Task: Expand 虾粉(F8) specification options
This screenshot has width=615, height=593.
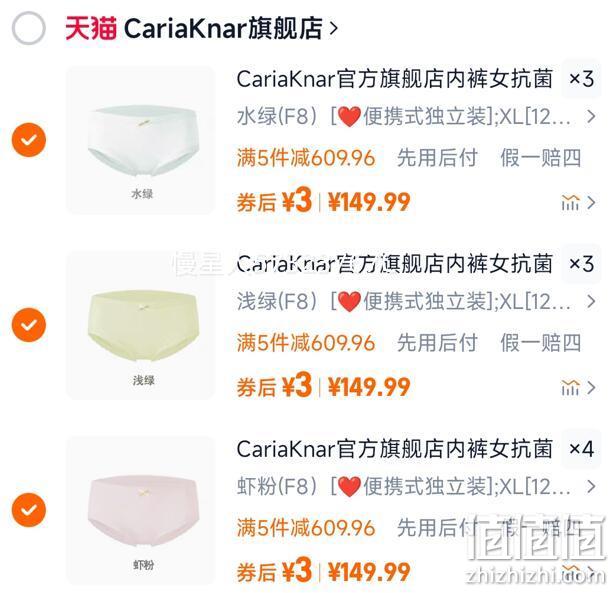Action: click(x=416, y=487)
